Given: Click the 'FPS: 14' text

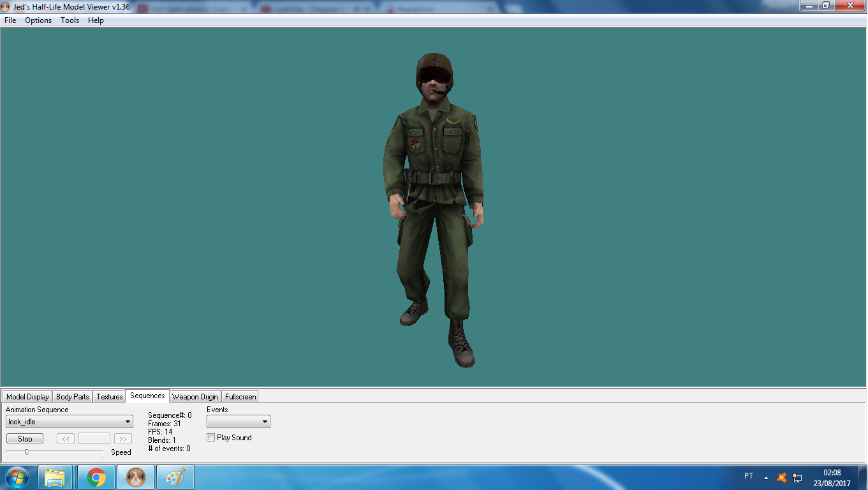Looking at the screenshot, I should (160, 432).
